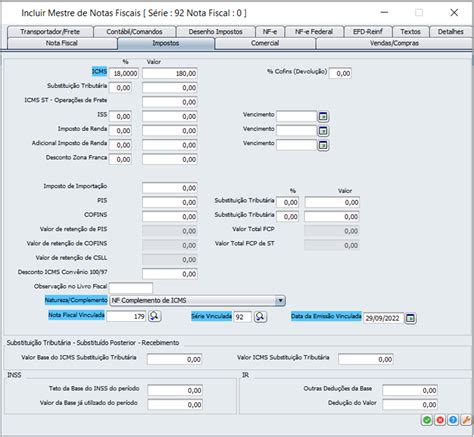This screenshot has height=437, width=474.
Task: Search for Série Vinculada
Action: pos(260,317)
